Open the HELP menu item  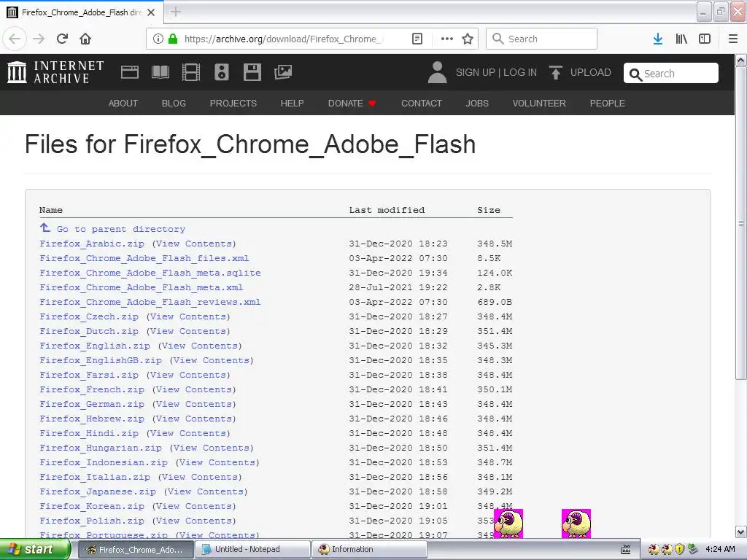[x=292, y=104]
